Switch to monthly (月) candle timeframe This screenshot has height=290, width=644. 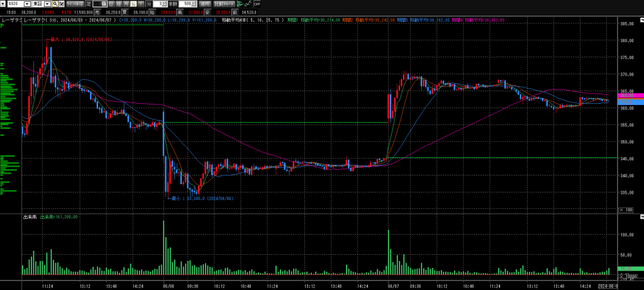pos(126,4)
